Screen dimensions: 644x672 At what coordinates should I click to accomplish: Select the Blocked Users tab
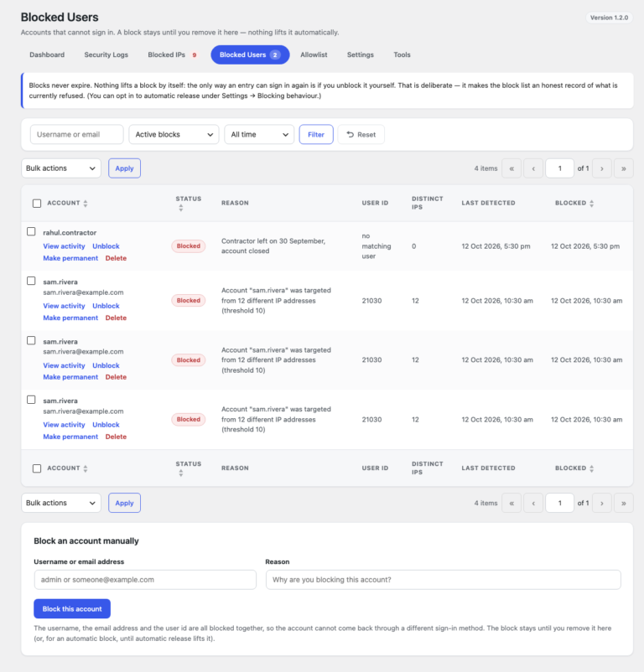pyautogui.click(x=250, y=54)
